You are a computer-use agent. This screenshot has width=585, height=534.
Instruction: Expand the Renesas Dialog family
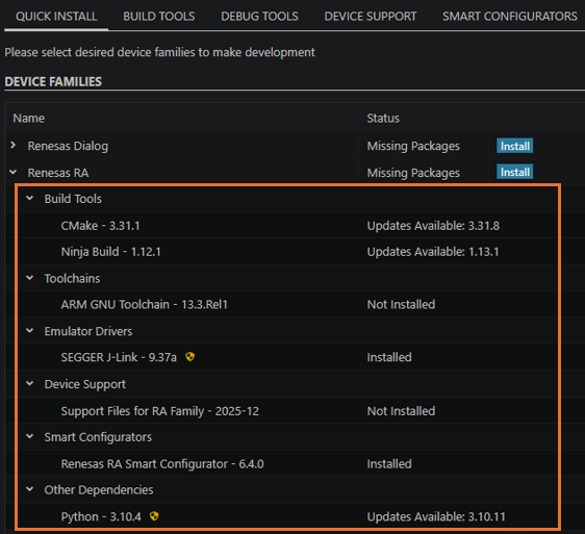click(13, 146)
